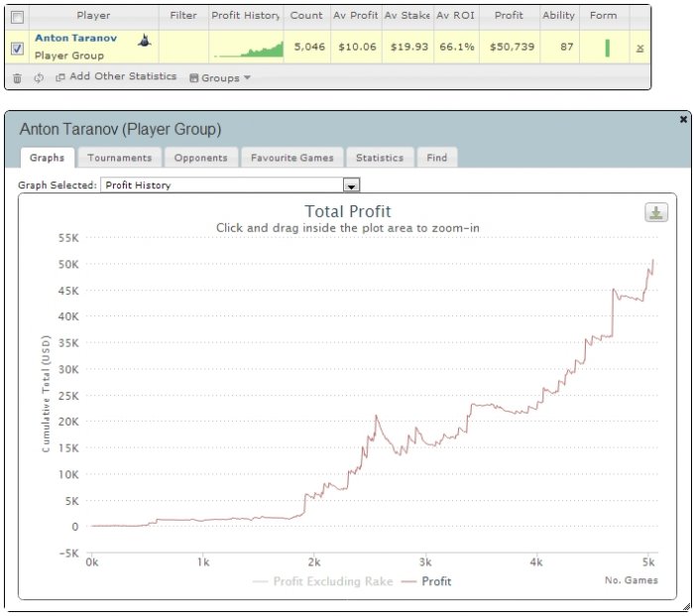Click the Add Other Statistics link
The width and height of the screenshot is (694, 616).
[123, 76]
